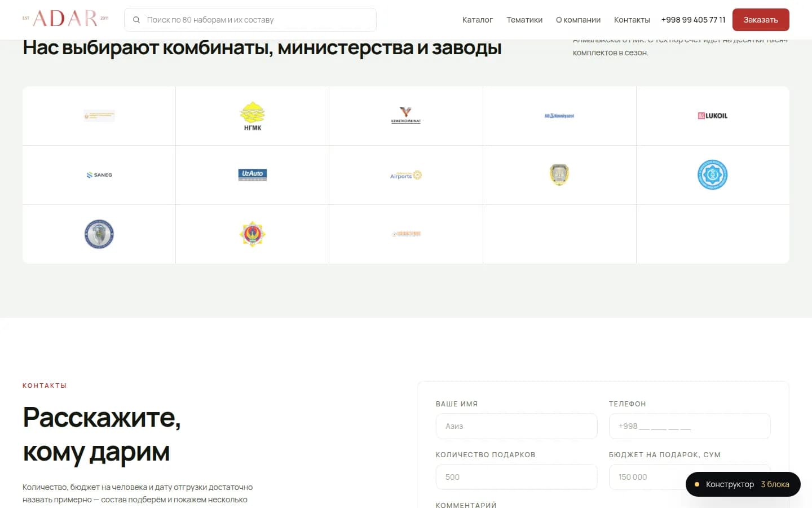
Task: Click the heading 'Расскажите, кому дарим'
Action: pos(102,435)
